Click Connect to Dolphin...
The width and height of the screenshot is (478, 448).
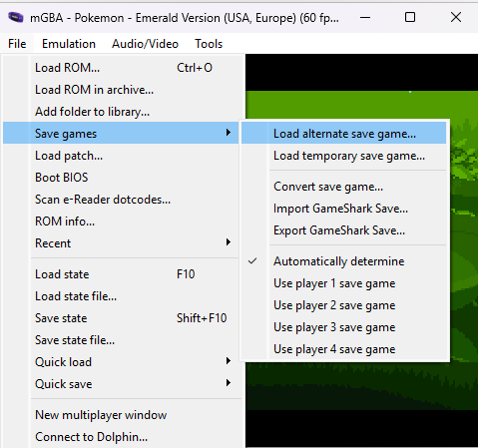point(121,437)
